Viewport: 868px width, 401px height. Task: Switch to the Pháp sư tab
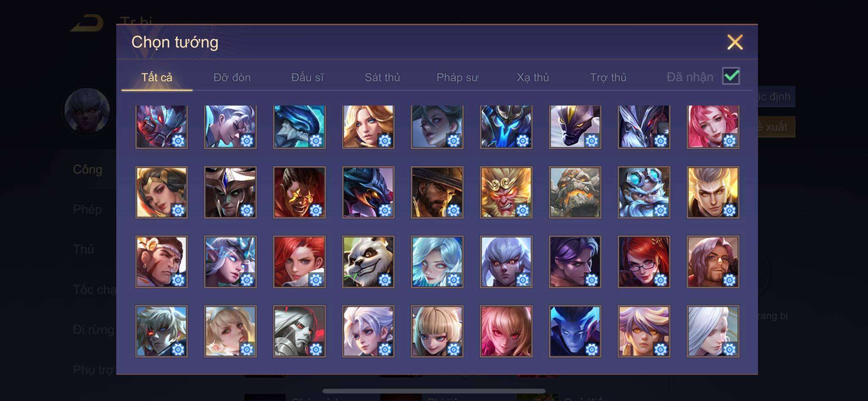click(457, 77)
